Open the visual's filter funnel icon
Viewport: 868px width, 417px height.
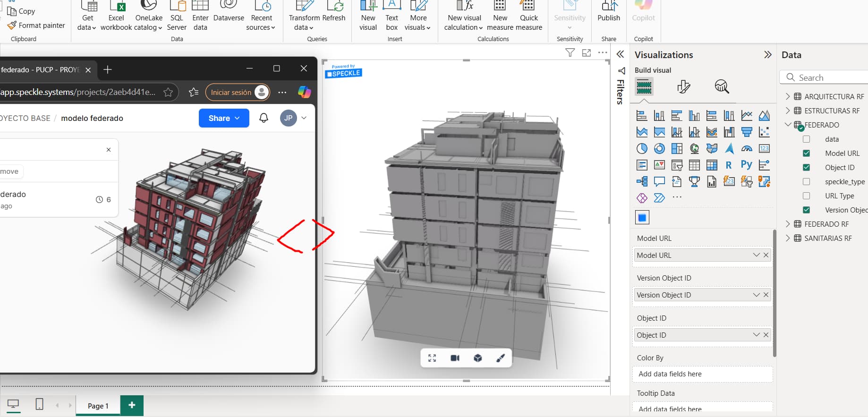(x=570, y=52)
